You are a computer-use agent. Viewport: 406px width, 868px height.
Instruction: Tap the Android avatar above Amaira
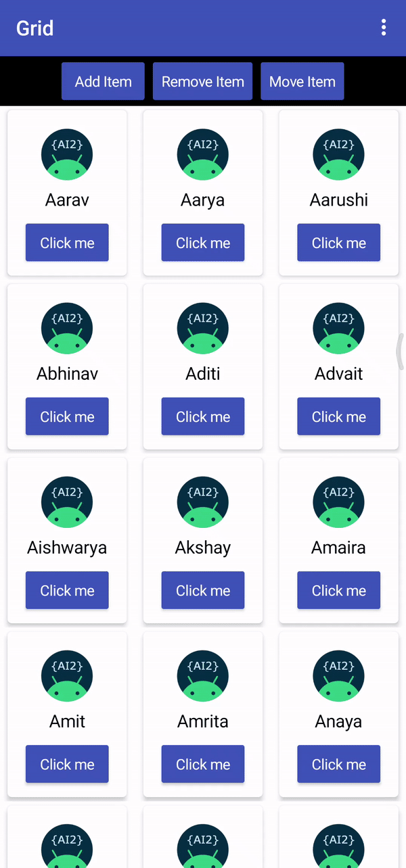point(338,502)
